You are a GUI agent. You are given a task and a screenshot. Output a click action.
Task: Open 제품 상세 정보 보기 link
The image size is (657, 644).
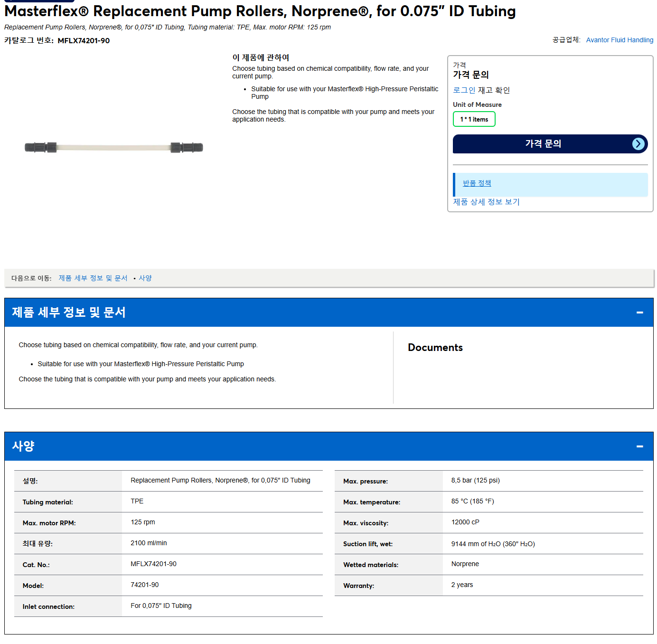coord(486,202)
